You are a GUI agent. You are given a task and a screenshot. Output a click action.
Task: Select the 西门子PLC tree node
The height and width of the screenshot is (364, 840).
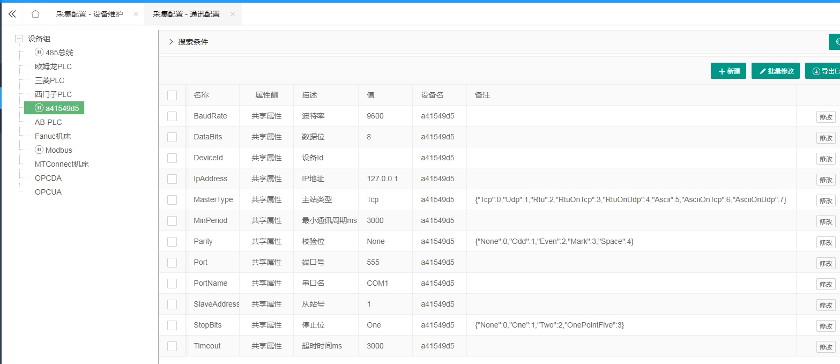(53, 94)
